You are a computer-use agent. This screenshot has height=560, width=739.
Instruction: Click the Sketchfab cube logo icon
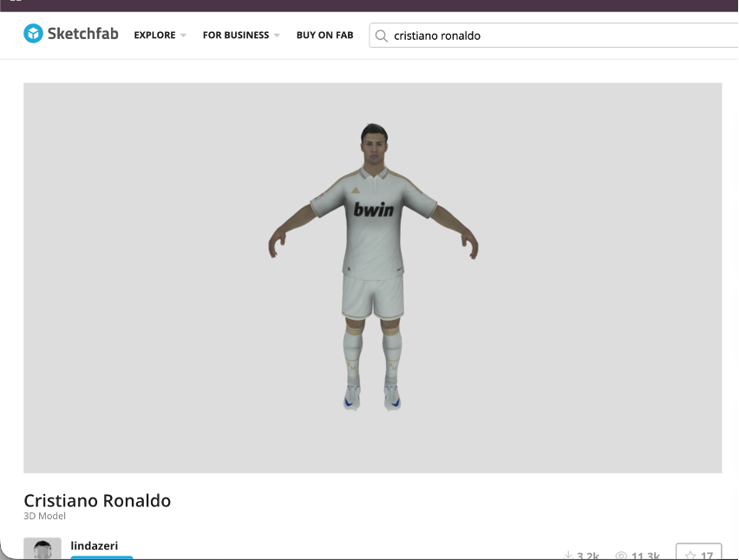pyautogui.click(x=33, y=34)
